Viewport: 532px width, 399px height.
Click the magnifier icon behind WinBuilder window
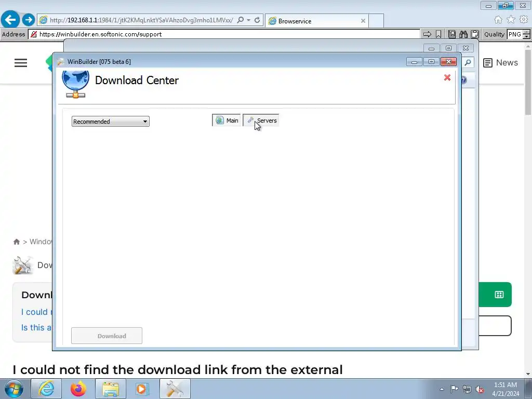pos(468,62)
